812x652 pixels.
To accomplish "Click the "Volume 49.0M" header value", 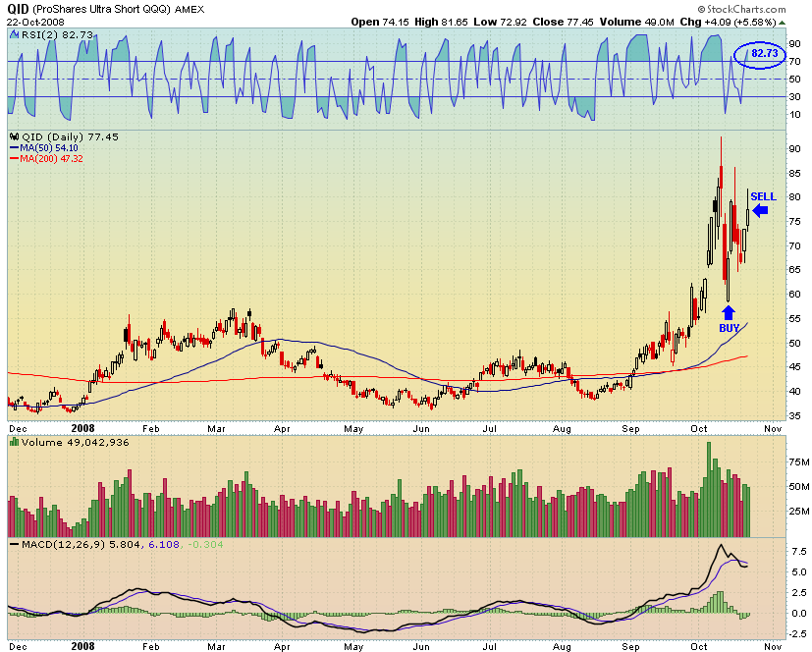I will (x=637, y=22).
